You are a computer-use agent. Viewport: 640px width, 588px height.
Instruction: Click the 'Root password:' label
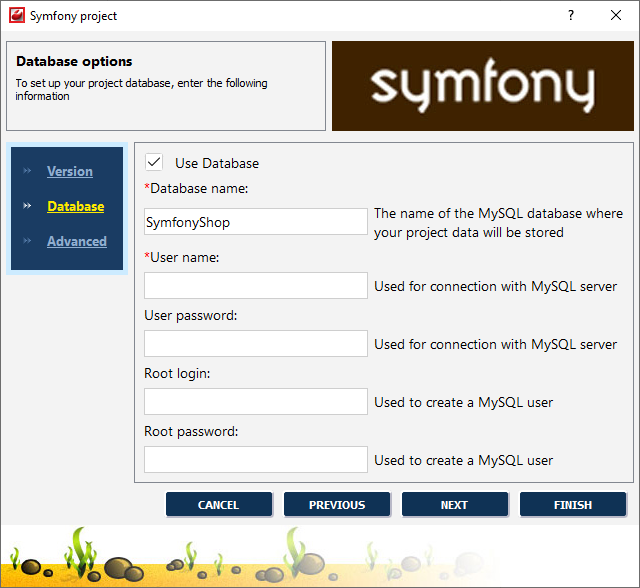(x=191, y=431)
